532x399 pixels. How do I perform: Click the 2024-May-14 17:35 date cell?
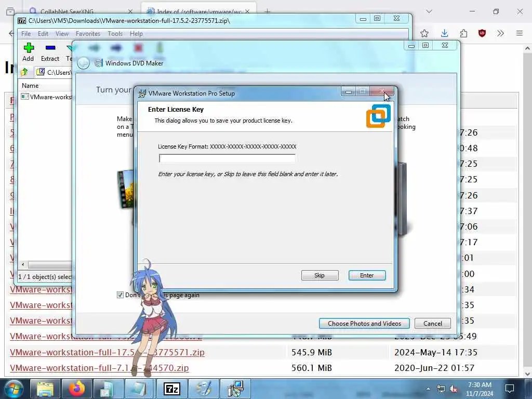pyautogui.click(x=436, y=353)
